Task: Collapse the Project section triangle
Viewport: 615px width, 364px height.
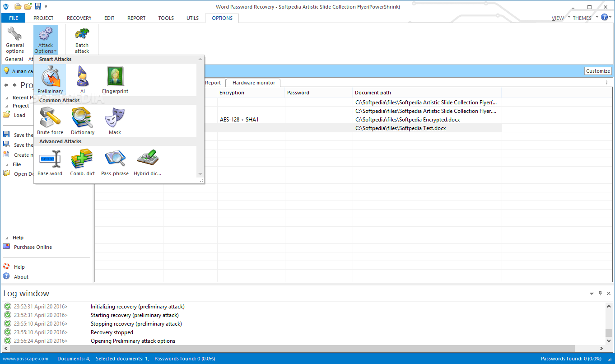Action: click(7, 106)
